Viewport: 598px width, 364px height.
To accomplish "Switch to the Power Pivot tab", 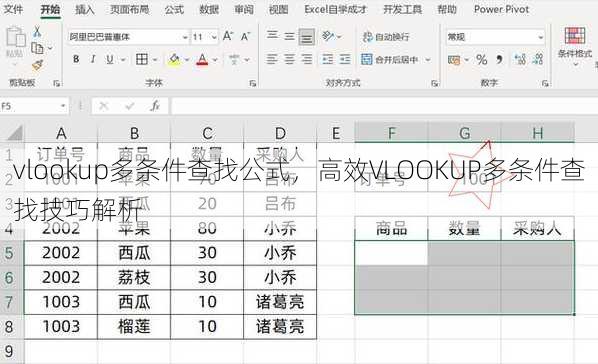I will pos(501,10).
